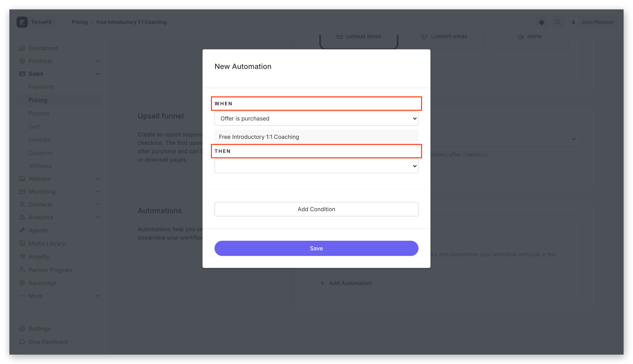
Task: Expand the Website menu chevron
Action: (x=98, y=179)
